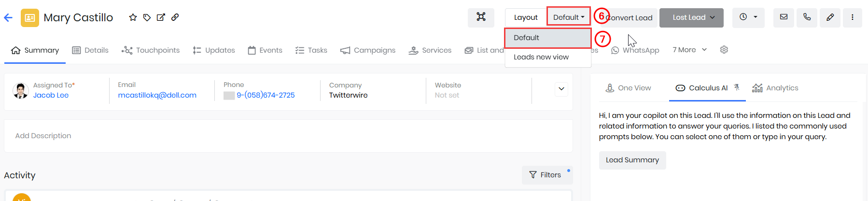Open the clock history dropdown
Image resolution: width=868 pixels, height=201 pixels.
[x=748, y=17]
